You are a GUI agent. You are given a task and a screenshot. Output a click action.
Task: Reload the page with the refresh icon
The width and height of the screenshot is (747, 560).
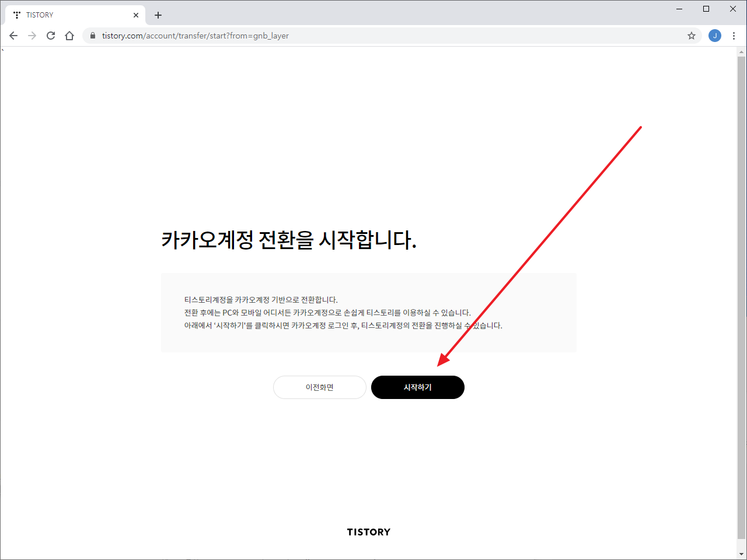coord(51,36)
